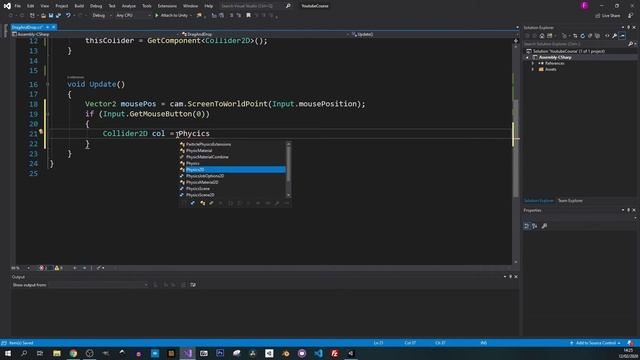
Task: Toggle pin on DragAndDrop.cs tab
Action: click(x=47, y=27)
